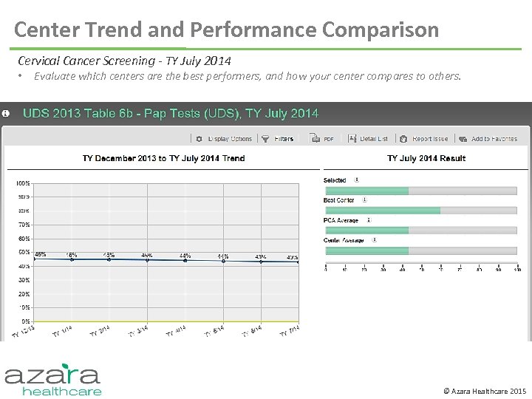The width and height of the screenshot is (532, 399).
Task: Click Report Issue label
Action: tap(430, 139)
